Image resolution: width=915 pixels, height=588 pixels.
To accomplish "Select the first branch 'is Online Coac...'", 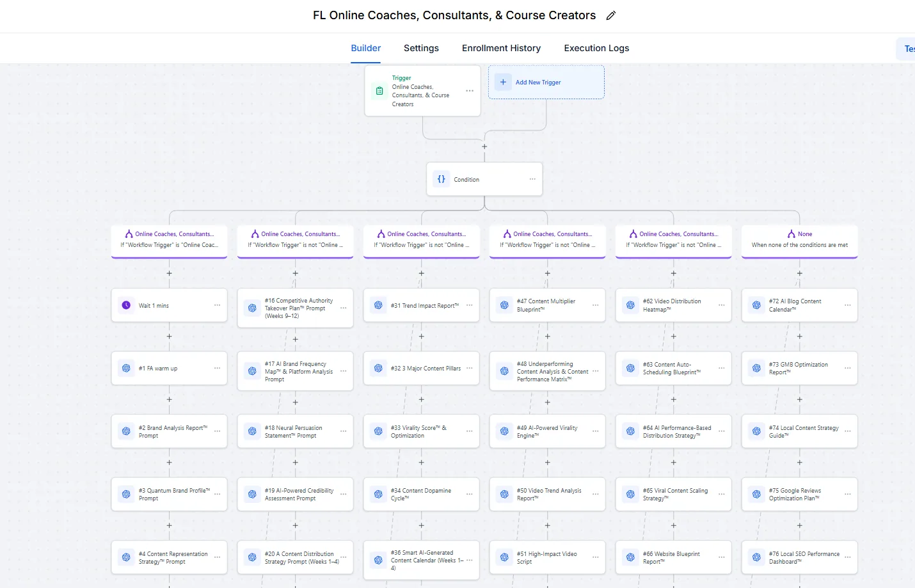I will 169,241.
